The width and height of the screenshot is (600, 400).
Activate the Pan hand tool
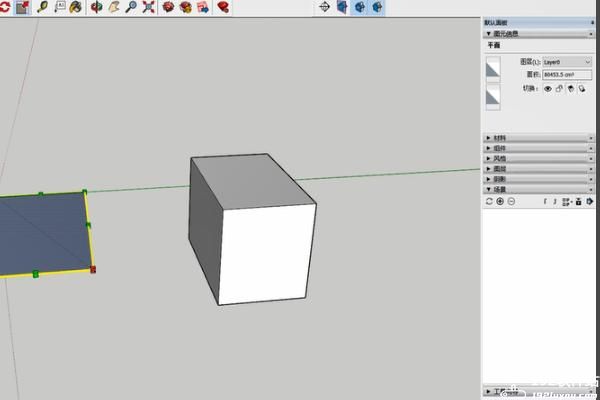pos(114,7)
